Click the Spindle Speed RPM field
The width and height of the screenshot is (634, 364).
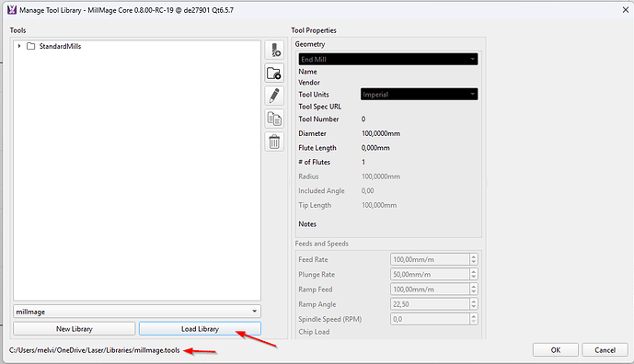[x=430, y=319]
